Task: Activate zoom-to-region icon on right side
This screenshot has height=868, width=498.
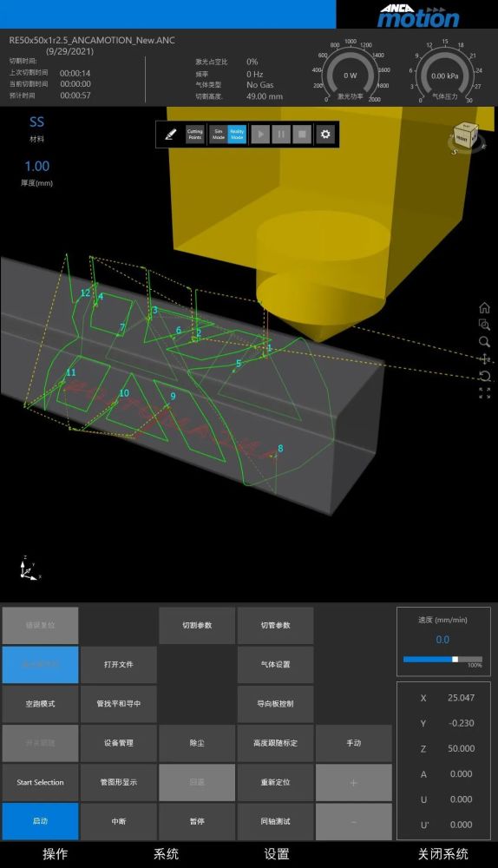Action: coord(484,325)
